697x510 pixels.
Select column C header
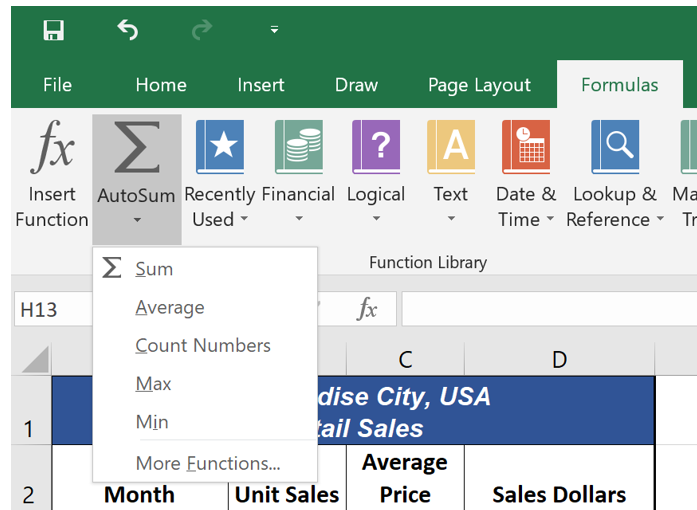[x=405, y=359]
